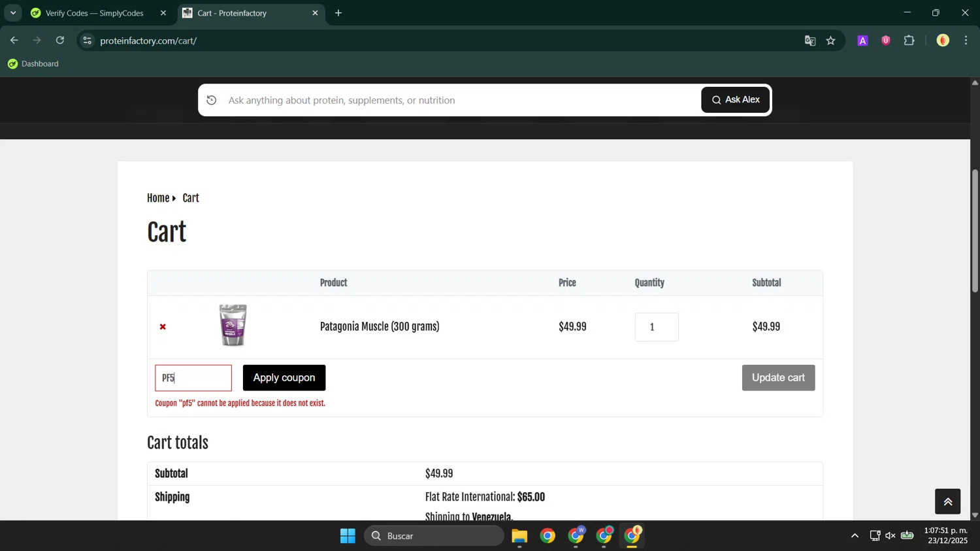Click the Buscar taskbar search box

click(434, 536)
